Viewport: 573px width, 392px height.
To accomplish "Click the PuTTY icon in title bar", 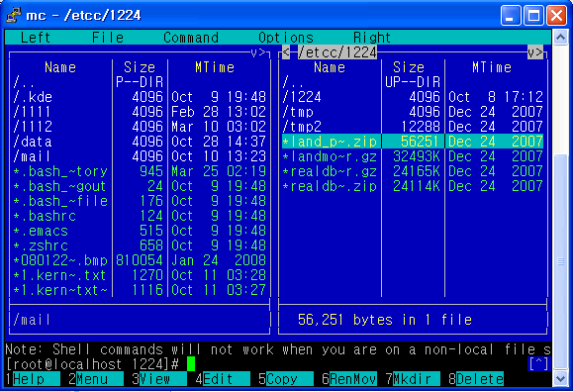I will [x=14, y=16].
